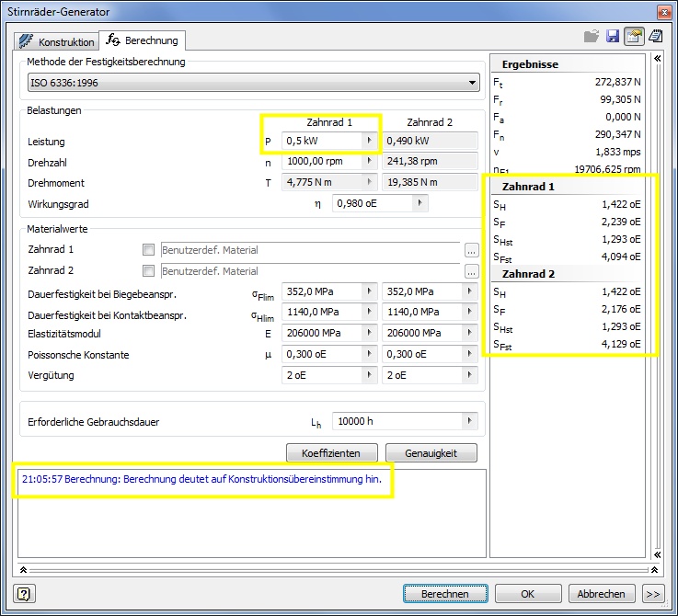
Task: Select Ft 272,837 N result row
Action: [x=567, y=82]
